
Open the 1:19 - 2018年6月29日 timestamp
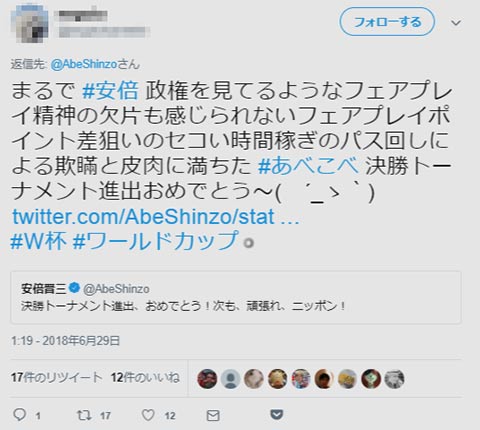[65, 341]
